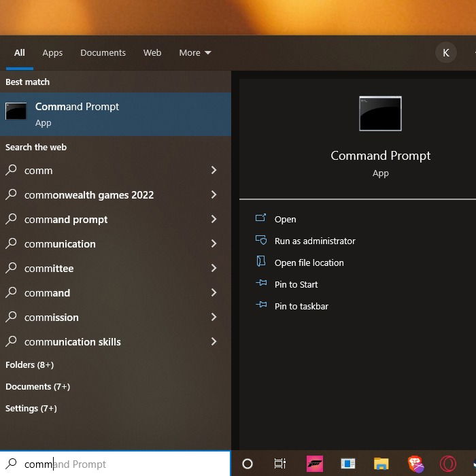Switch to the Documents search tab

coord(103,53)
